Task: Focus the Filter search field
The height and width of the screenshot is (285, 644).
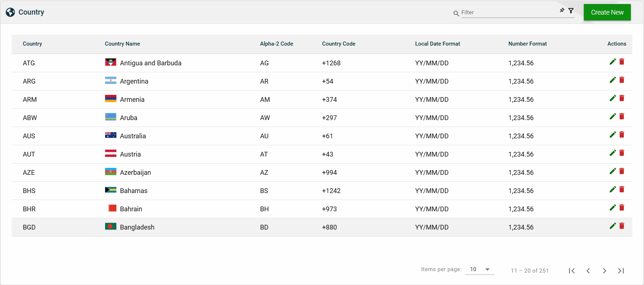Action: click(x=509, y=12)
